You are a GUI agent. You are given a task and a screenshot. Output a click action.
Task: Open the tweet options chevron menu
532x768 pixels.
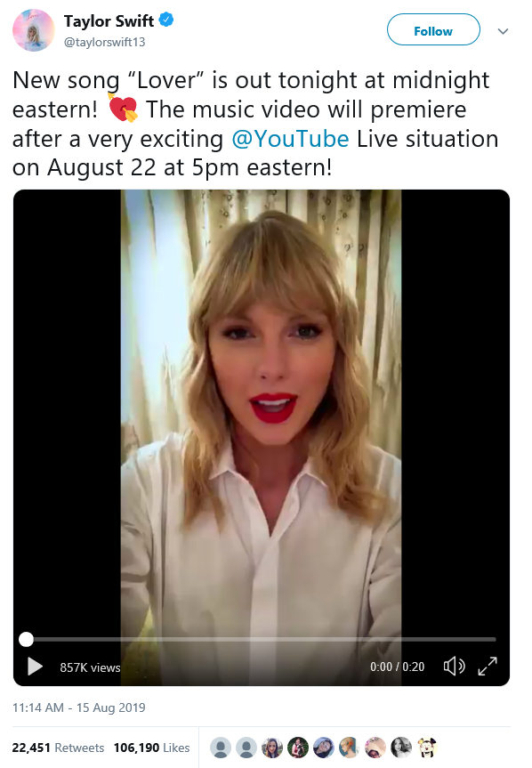click(503, 31)
